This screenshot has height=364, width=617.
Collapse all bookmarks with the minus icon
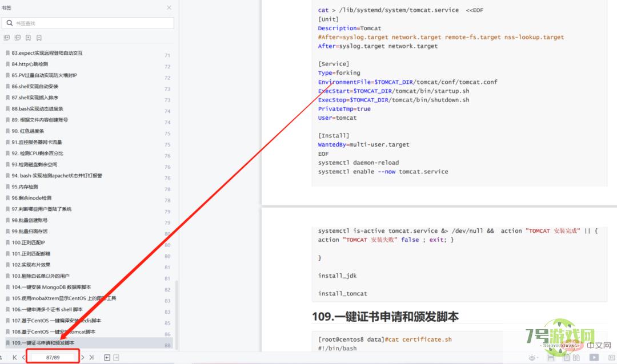17,38
